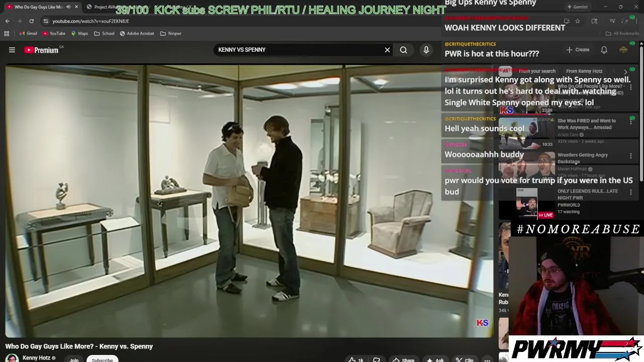Dislike the video
Viewport: 644px width, 362px height.
[376, 359]
